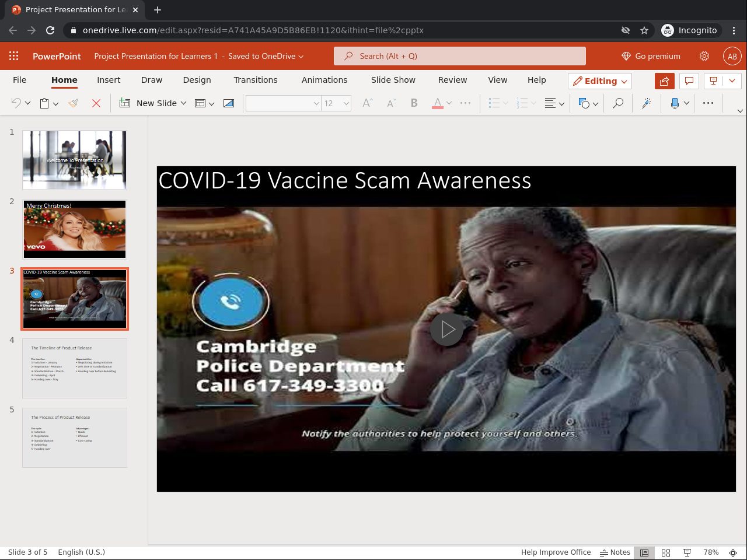Select the Merry Christmas slide thumbnail
This screenshot has height=560, width=747.
75,229
